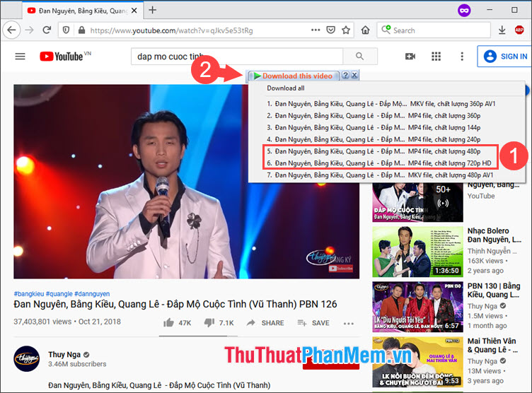Open the shield tracking protection icon
Image resolution: width=532 pixels, height=393 pixels.
click(x=66, y=30)
